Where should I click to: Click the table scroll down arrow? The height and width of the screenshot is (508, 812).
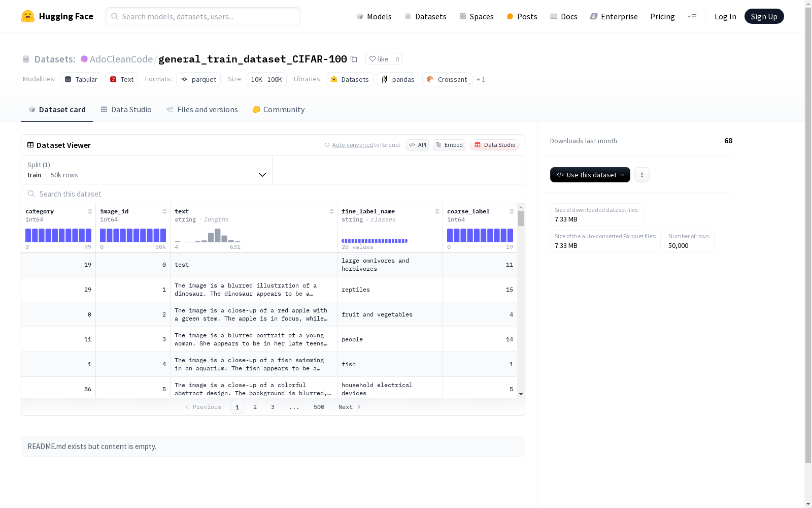[521, 394]
